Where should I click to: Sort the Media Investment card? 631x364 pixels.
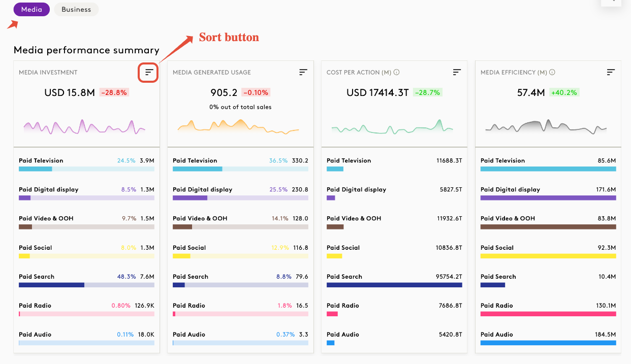(x=149, y=73)
